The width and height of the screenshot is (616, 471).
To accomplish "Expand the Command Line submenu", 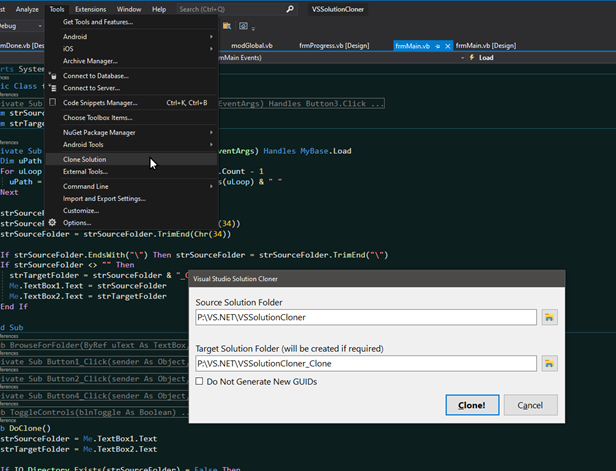I will 211,186.
